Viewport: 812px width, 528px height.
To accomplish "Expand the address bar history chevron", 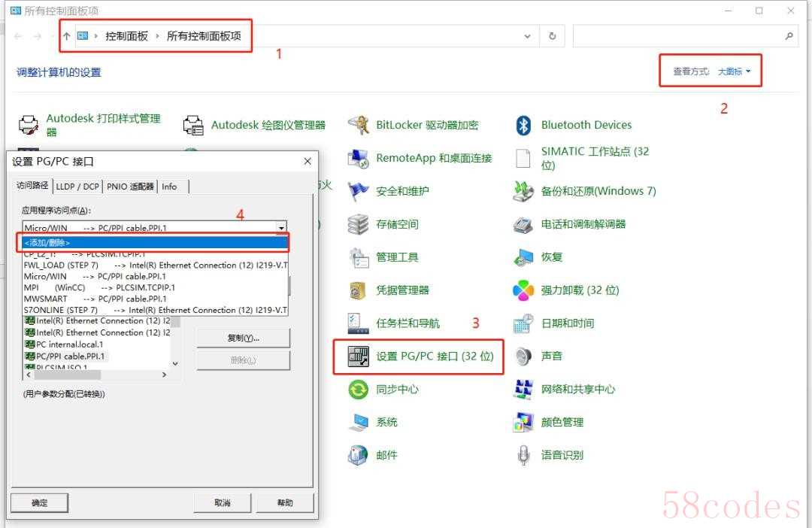I will tap(527, 36).
